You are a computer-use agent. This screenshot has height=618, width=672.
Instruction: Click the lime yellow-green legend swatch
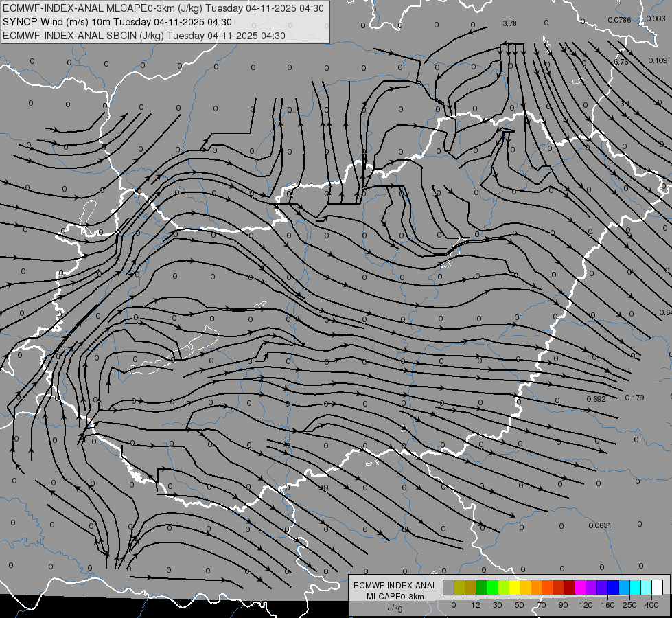pyautogui.click(x=504, y=587)
